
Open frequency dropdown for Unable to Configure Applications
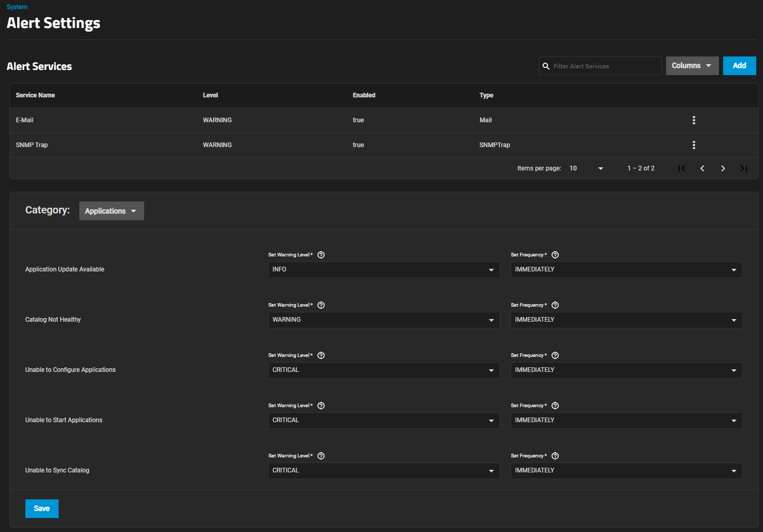626,370
